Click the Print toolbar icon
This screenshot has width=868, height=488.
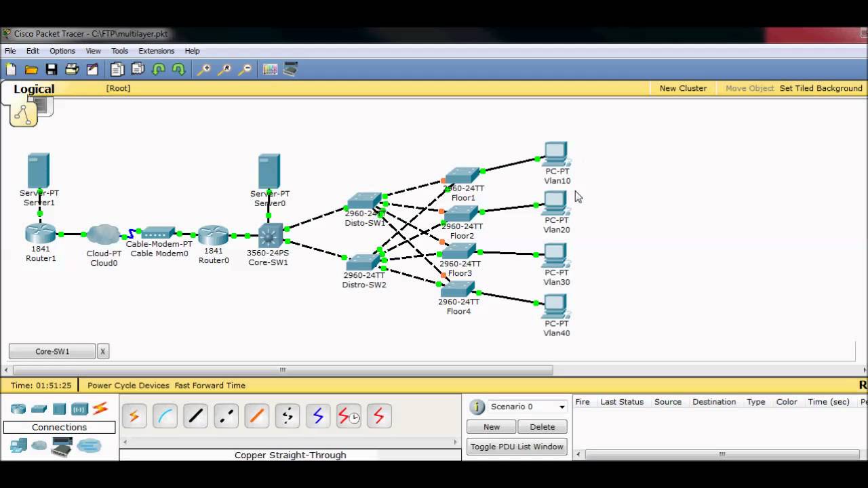tap(72, 69)
